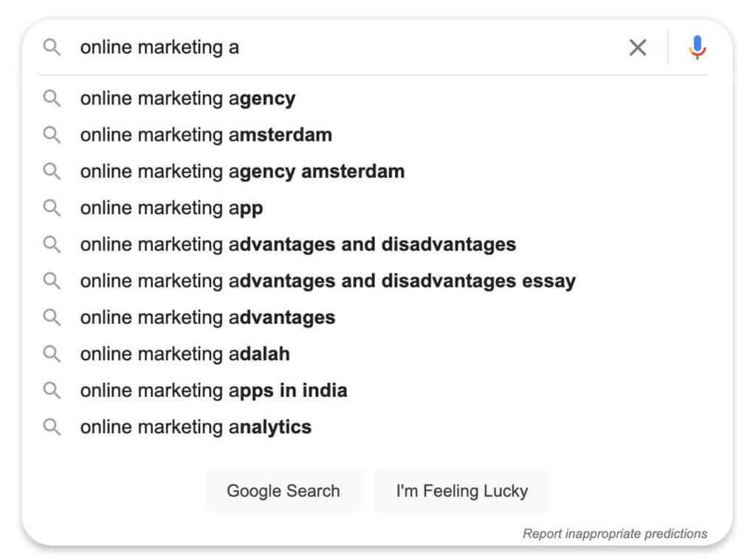Click search icon beside 'online marketing agency'
The image size is (756, 560).
pyautogui.click(x=52, y=98)
